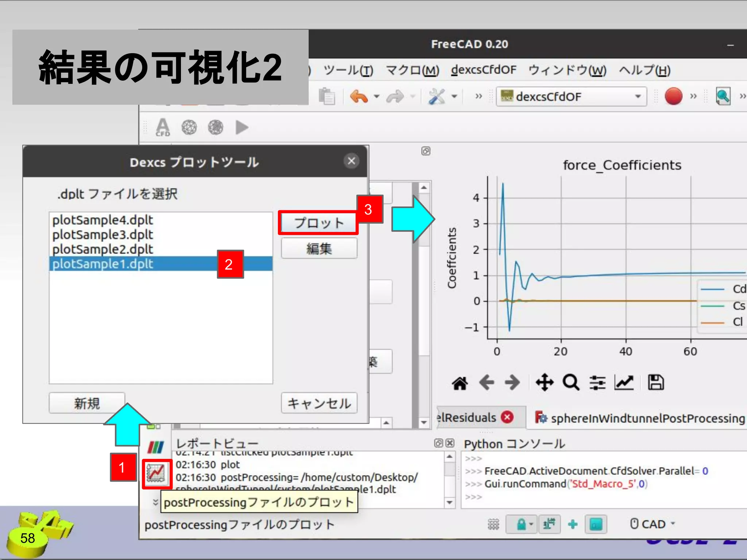Image resolution: width=747 pixels, height=560 pixels.
Task: Select plotSample3.dplt in the file list
Action: pos(161,235)
